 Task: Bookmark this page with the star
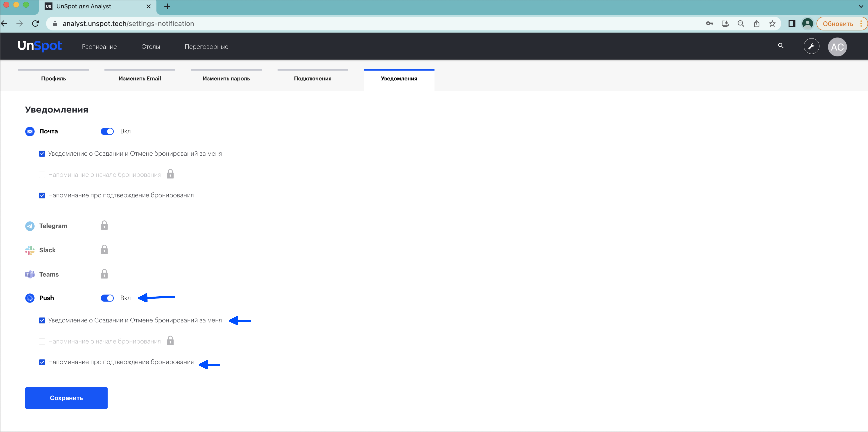772,24
